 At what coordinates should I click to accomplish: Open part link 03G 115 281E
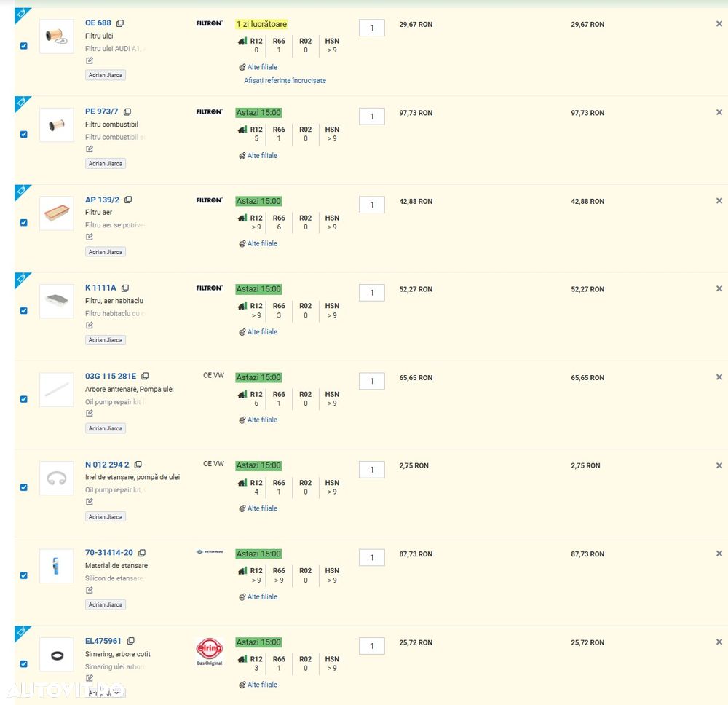click(x=111, y=377)
